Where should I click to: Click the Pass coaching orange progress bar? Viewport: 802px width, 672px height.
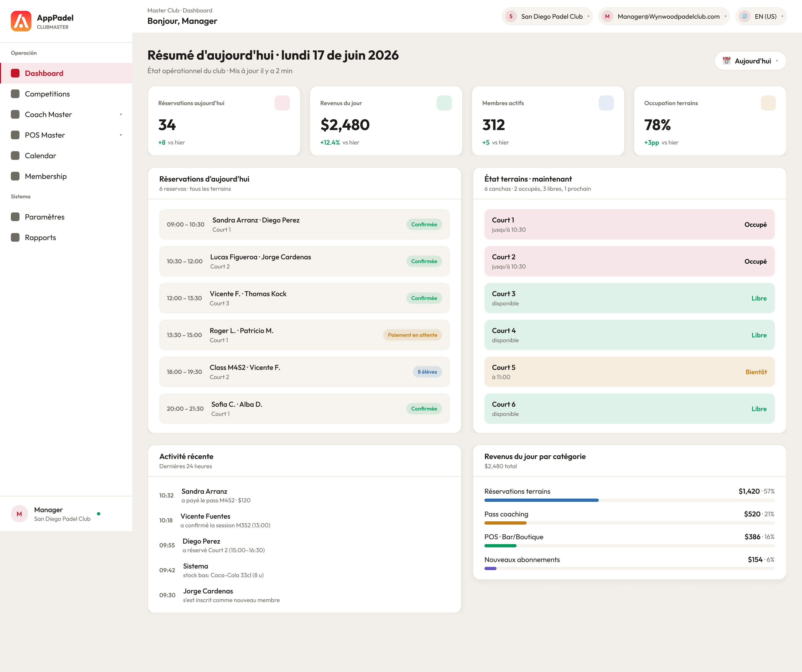[505, 523]
